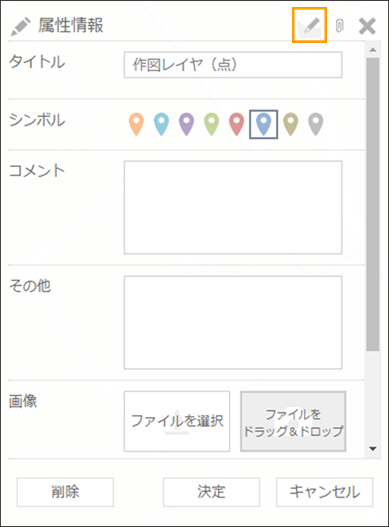The width and height of the screenshot is (389, 527).
Task: Close the 属性情報 panel
Action: click(367, 26)
